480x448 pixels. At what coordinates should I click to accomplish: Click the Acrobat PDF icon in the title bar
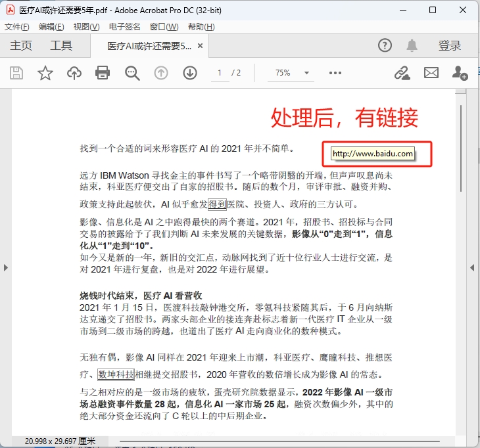[11, 10]
